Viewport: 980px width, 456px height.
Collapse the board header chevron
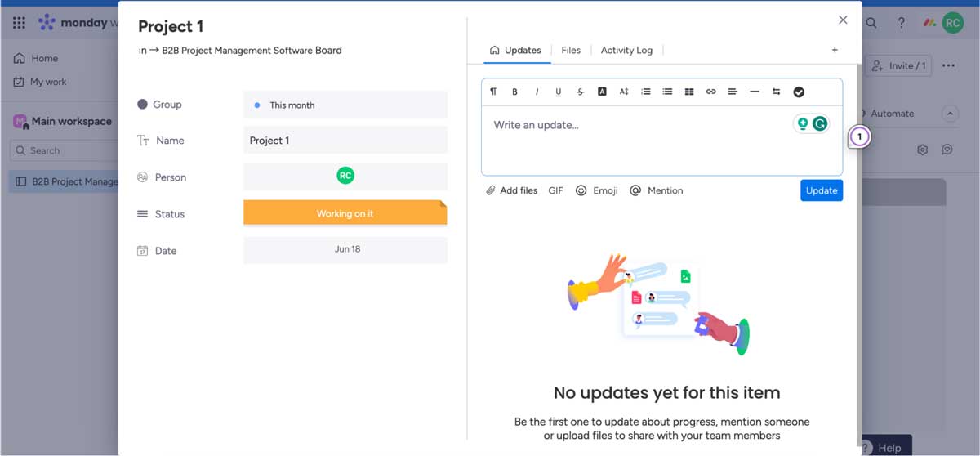[950, 114]
